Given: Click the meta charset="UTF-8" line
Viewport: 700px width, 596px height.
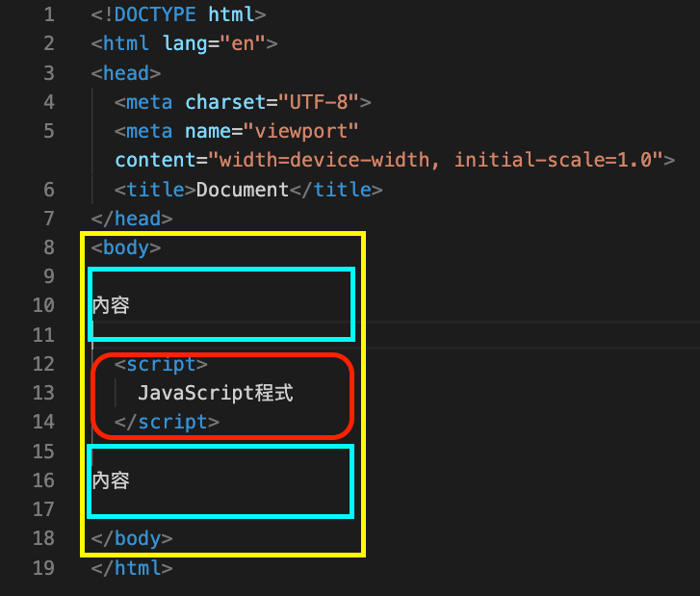Looking at the screenshot, I should tap(243, 102).
